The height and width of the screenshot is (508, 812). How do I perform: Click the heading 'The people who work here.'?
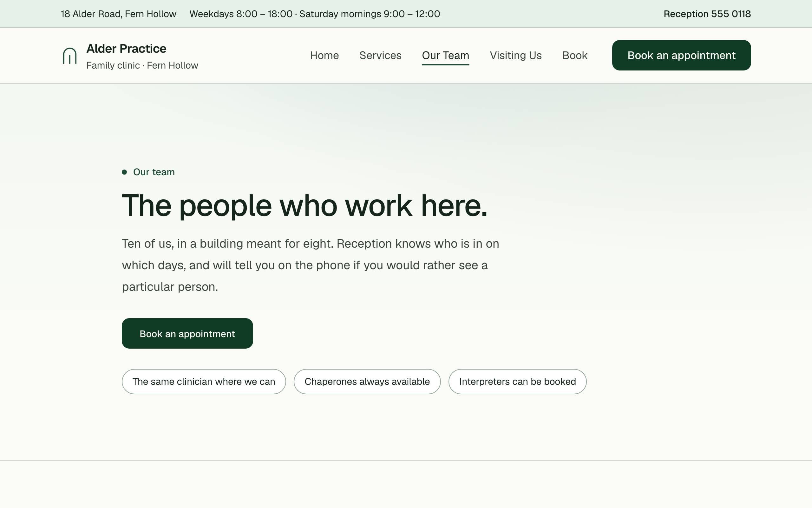304,205
